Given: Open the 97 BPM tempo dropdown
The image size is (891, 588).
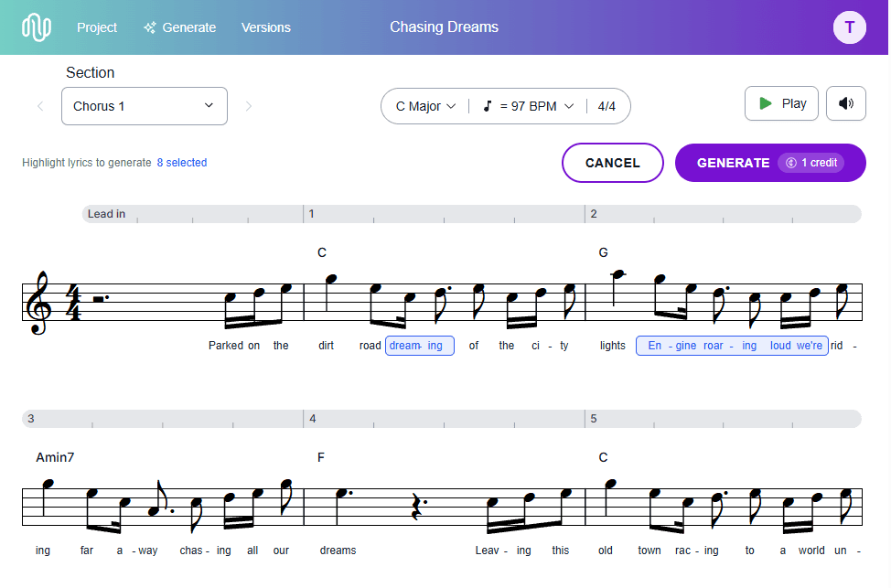Looking at the screenshot, I should (536, 106).
